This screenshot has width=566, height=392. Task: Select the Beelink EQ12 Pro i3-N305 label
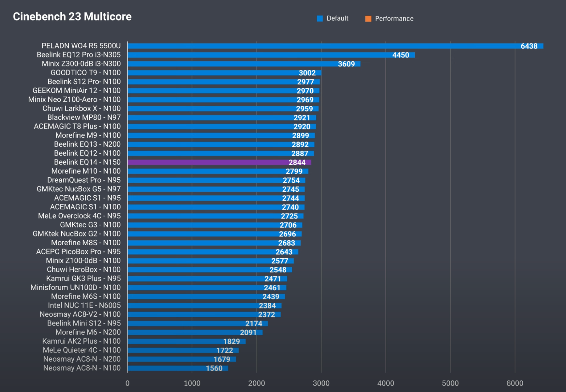79,55
